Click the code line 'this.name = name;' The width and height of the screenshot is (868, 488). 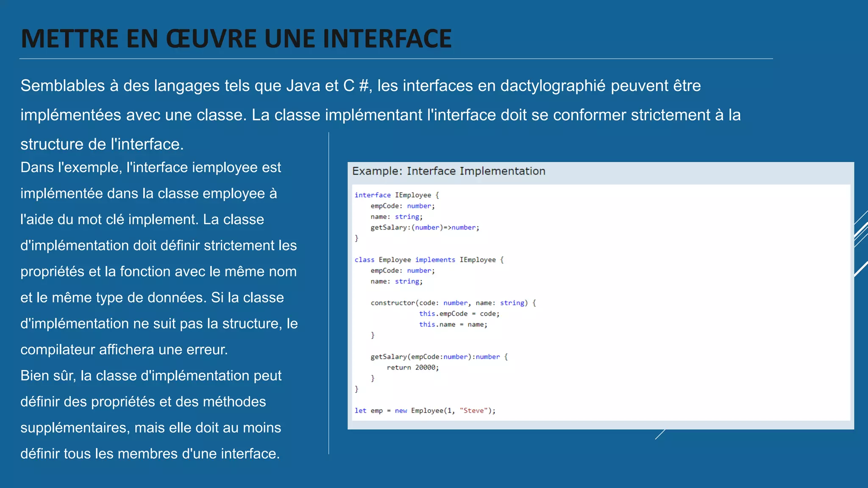453,324
